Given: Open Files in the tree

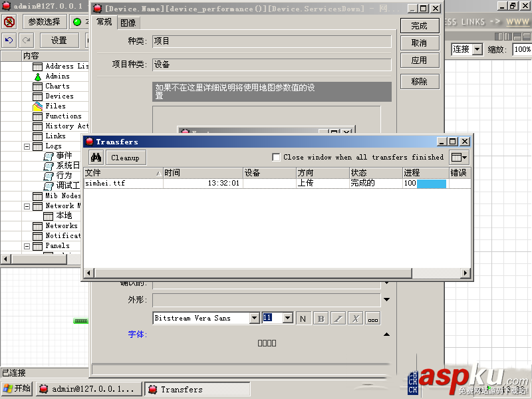Looking at the screenshot, I should (x=49, y=106).
